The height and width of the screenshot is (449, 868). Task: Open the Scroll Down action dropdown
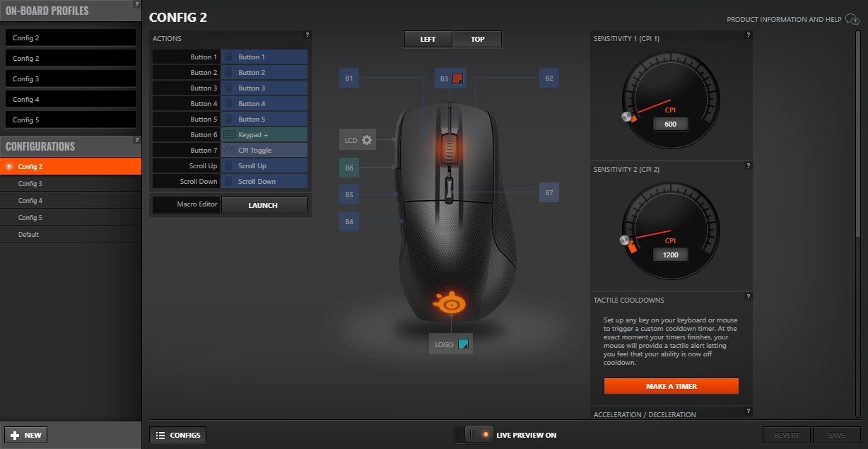click(264, 181)
